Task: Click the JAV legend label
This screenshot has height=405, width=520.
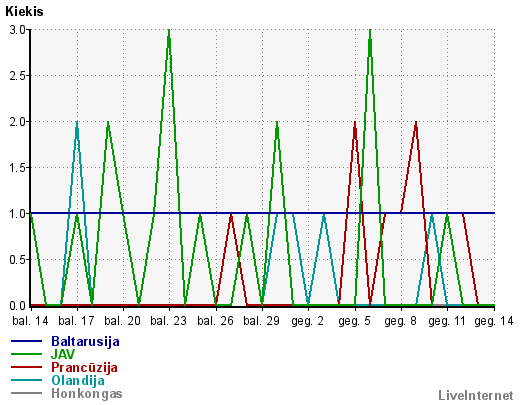Action: pyautogui.click(x=63, y=354)
